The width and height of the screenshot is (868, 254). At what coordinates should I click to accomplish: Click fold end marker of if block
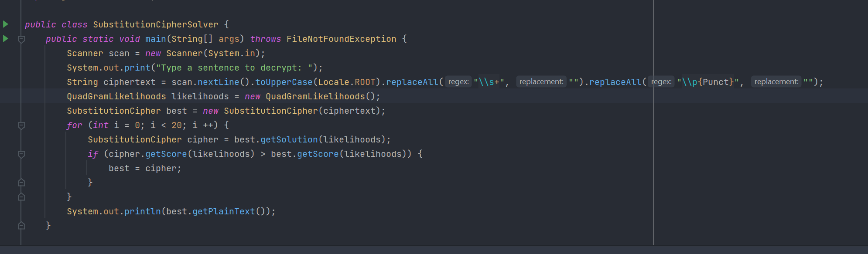tap(21, 183)
